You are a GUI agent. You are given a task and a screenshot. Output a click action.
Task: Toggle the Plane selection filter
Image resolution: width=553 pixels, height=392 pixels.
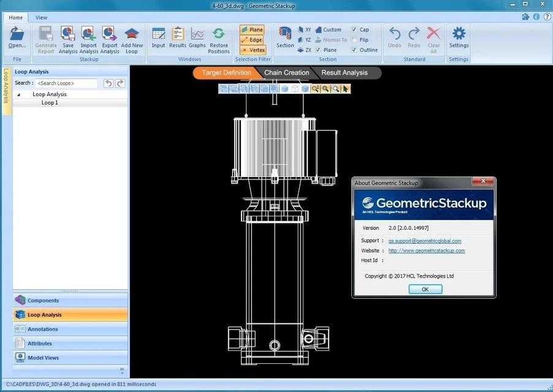tap(252, 29)
